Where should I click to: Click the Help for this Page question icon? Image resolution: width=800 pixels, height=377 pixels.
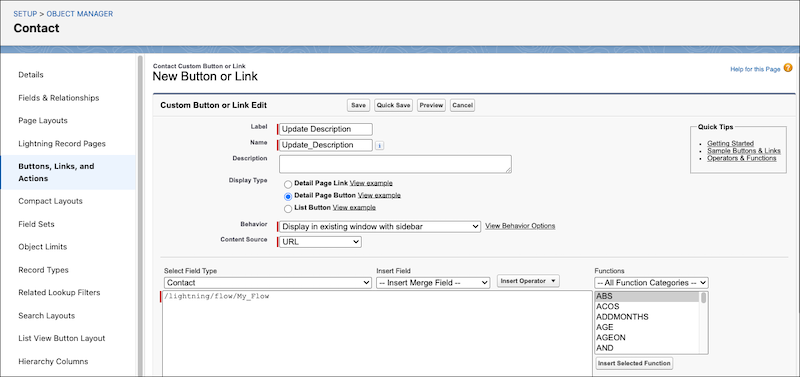(788, 68)
